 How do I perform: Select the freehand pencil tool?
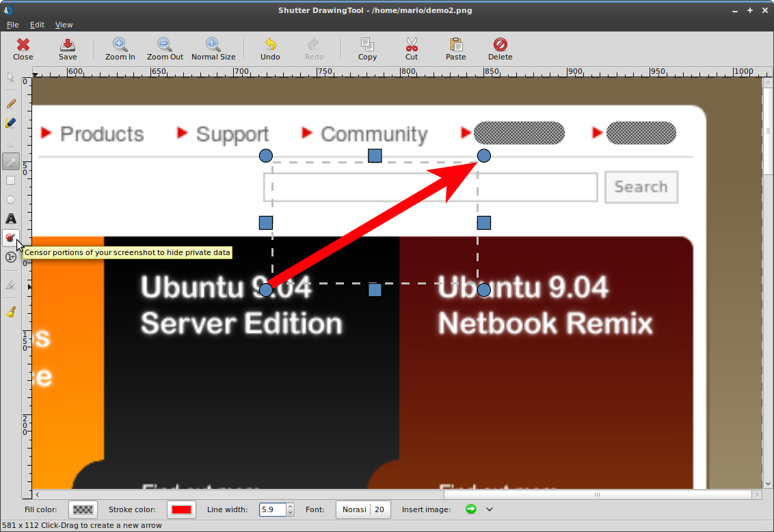tap(11, 103)
